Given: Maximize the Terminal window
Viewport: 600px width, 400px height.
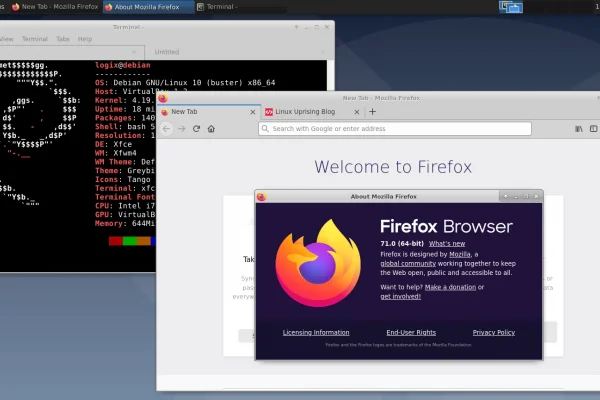Looking at the screenshot, I should point(316,27).
